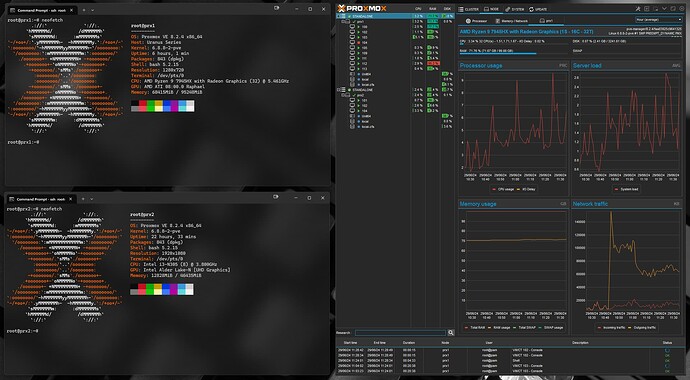This screenshot has width=690, height=380.
Task: Open tab dropdown in top terminal window
Action: click(92, 10)
